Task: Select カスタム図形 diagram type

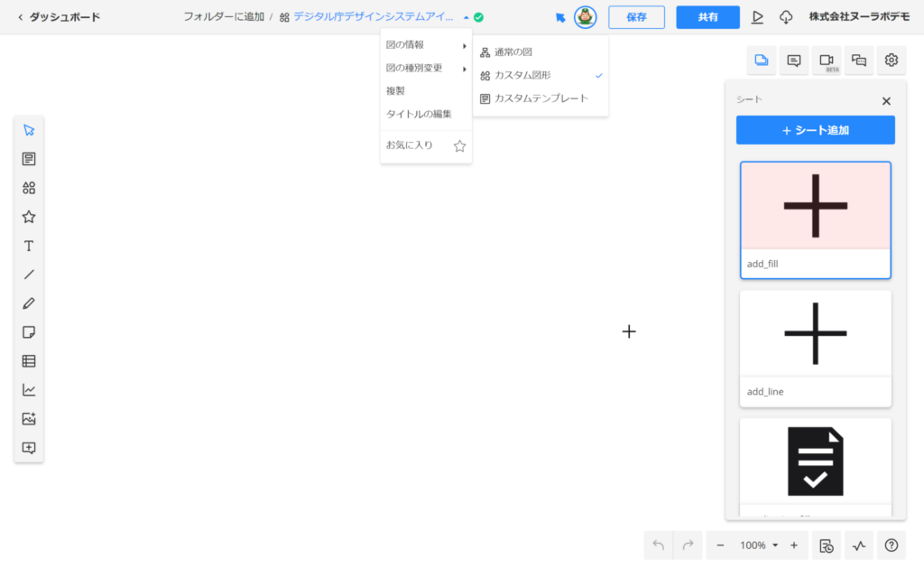Action: click(523, 75)
